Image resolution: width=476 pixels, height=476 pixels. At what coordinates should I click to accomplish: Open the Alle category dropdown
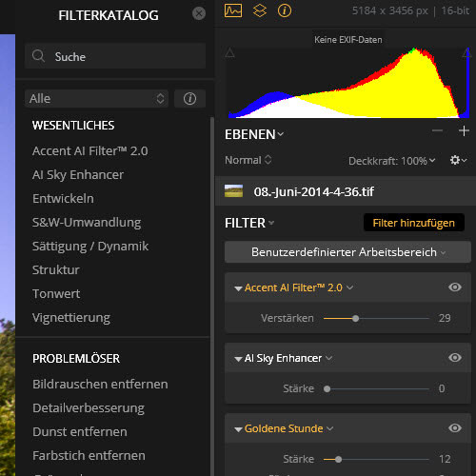(96, 98)
